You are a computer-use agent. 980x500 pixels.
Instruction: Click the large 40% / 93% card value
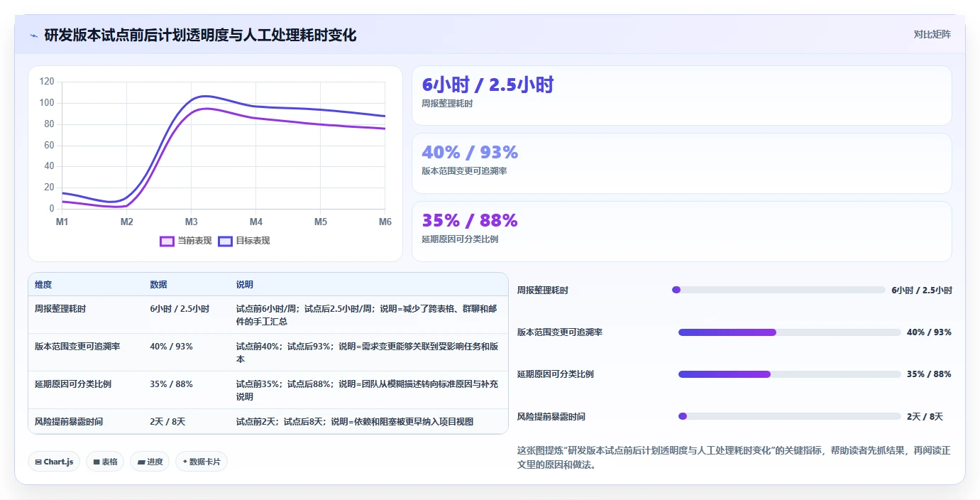tap(470, 152)
